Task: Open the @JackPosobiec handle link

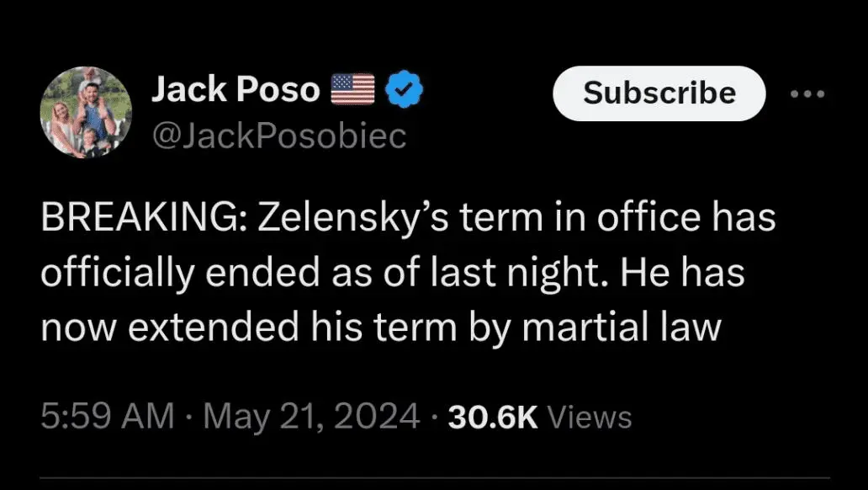Action: tap(278, 135)
